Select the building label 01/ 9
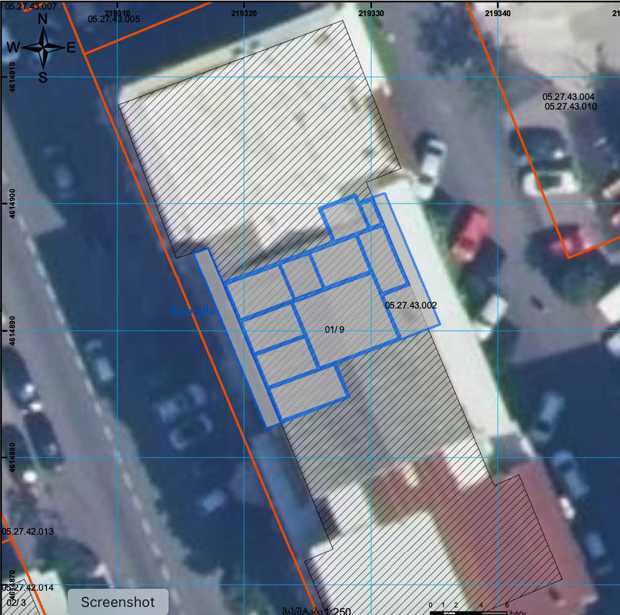 tap(334, 329)
